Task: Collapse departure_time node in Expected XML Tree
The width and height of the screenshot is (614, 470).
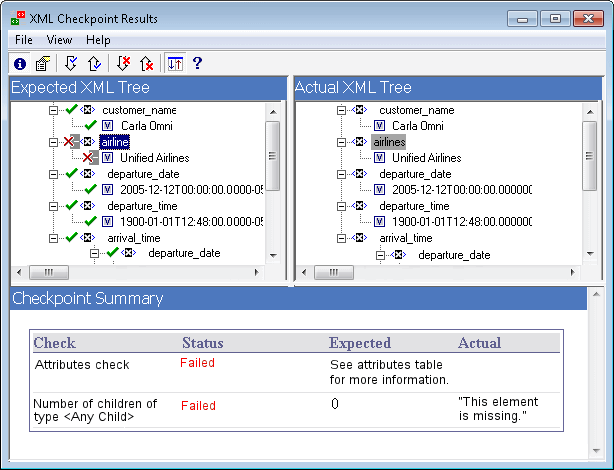Action: click(x=53, y=206)
